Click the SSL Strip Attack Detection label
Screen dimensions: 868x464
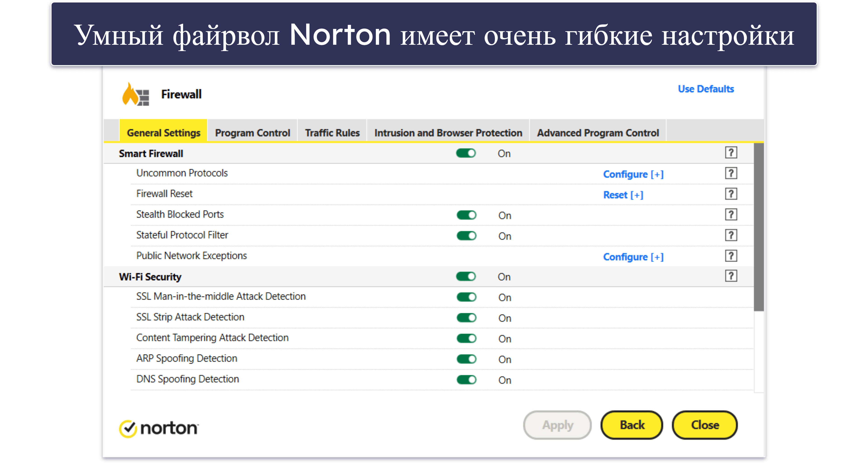pyautogui.click(x=190, y=317)
